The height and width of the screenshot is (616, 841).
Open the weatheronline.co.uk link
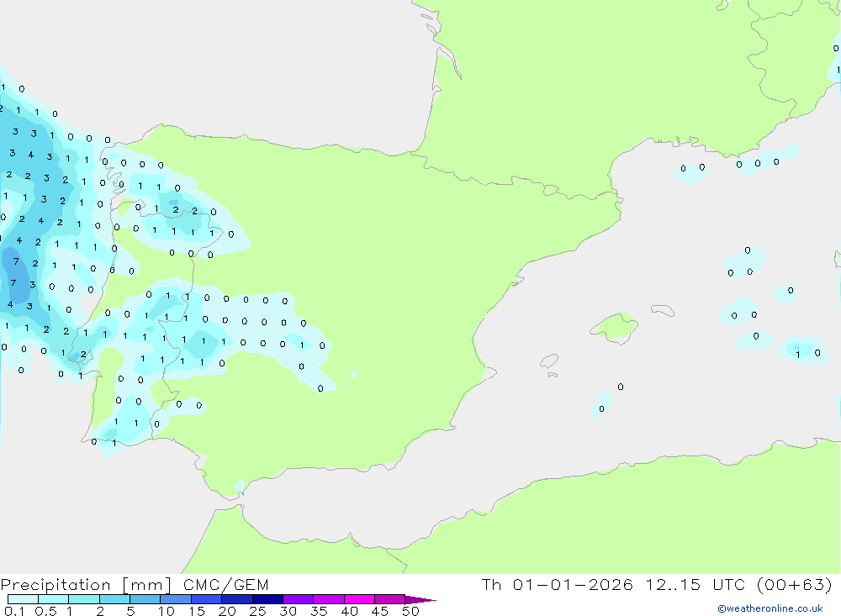[770, 608]
